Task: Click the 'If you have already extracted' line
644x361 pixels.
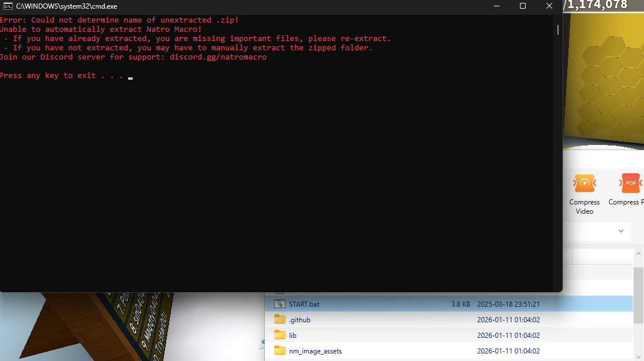Action: coord(197,39)
